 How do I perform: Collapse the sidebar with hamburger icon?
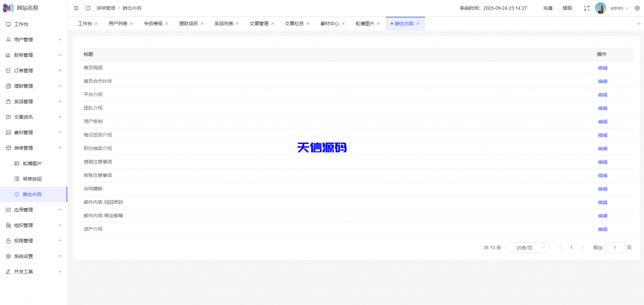[76, 8]
